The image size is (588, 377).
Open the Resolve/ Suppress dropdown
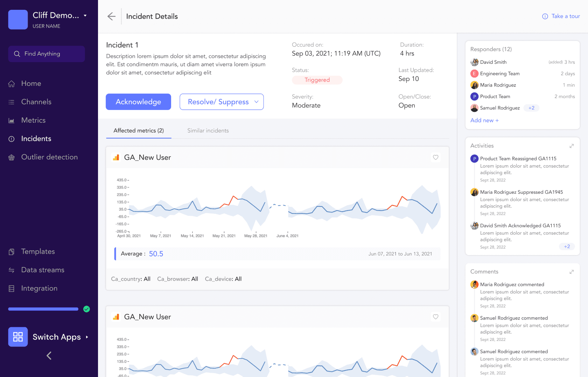[x=222, y=102]
